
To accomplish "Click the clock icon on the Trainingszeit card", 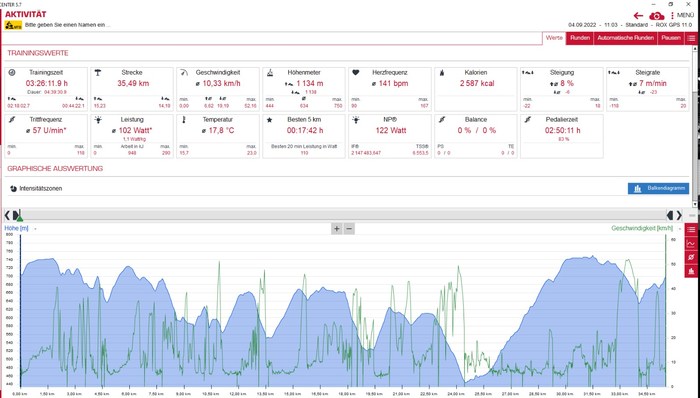I will 12,72.
